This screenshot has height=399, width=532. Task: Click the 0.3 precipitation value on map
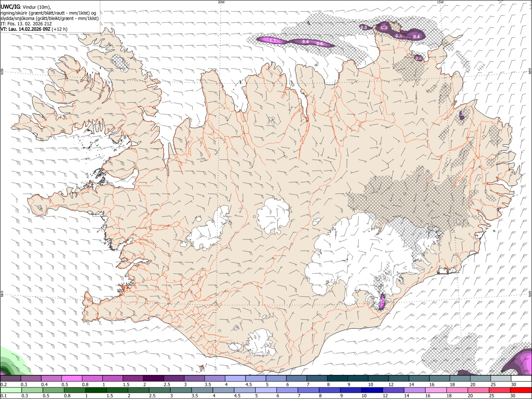pos(364,27)
